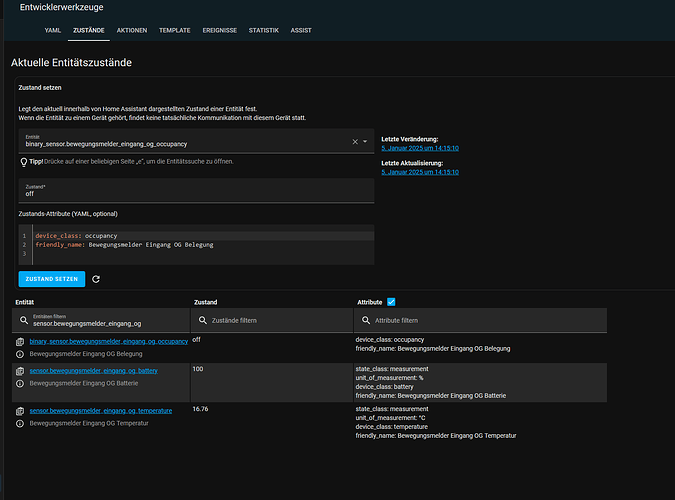Image resolution: width=675 pixels, height=500 pixels.
Task: Open the sensor temperature entity link
Action: 101,411
